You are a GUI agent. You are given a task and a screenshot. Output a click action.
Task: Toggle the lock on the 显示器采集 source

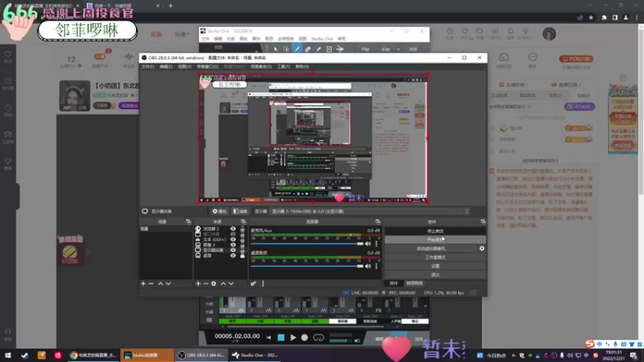(x=242, y=250)
